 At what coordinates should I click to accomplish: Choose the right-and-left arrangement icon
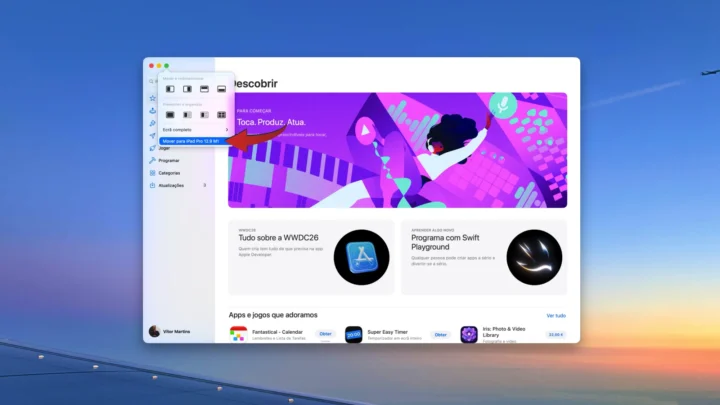click(204, 114)
